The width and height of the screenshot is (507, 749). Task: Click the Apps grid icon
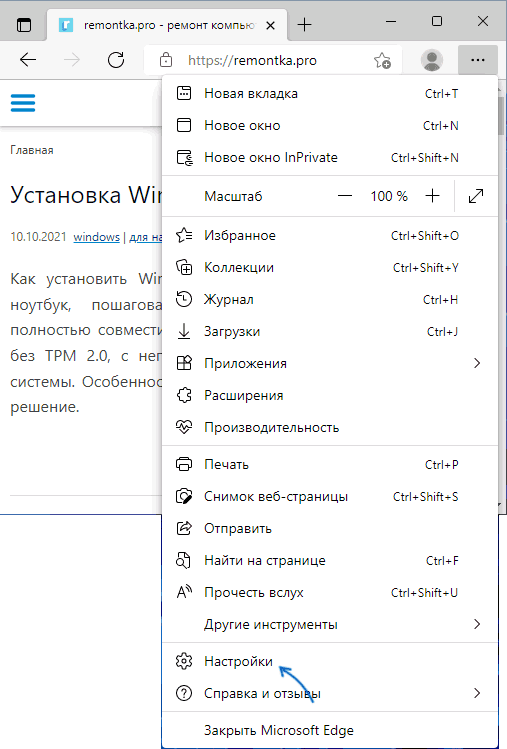(x=184, y=364)
